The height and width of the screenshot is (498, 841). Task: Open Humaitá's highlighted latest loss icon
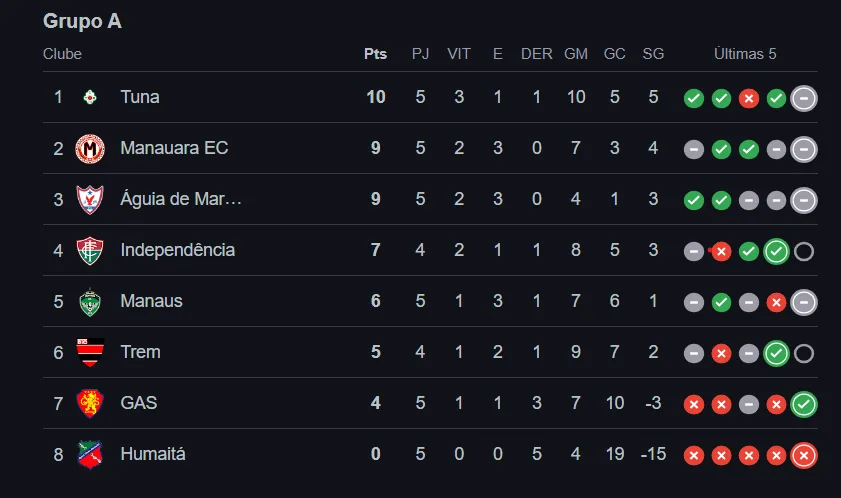(x=803, y=456)
